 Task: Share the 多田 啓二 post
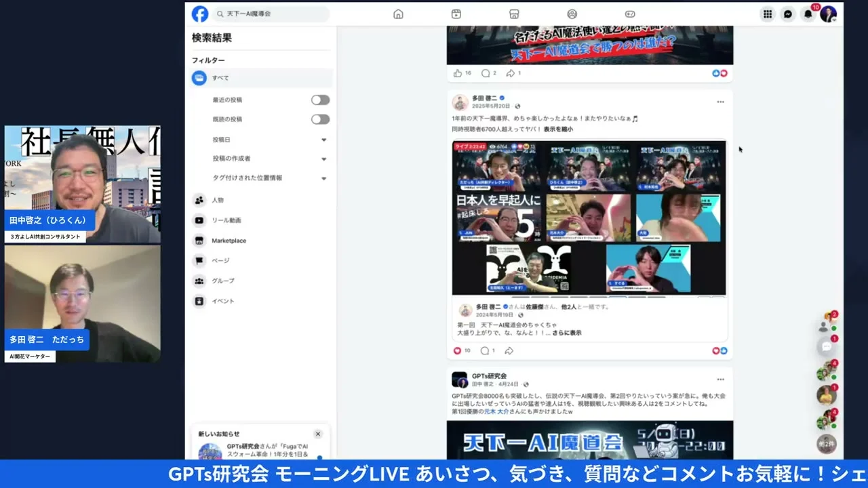coord(509,350)
